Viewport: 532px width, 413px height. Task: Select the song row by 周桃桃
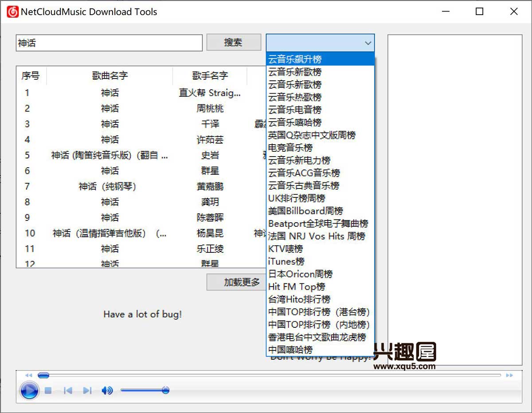point(141,108)
